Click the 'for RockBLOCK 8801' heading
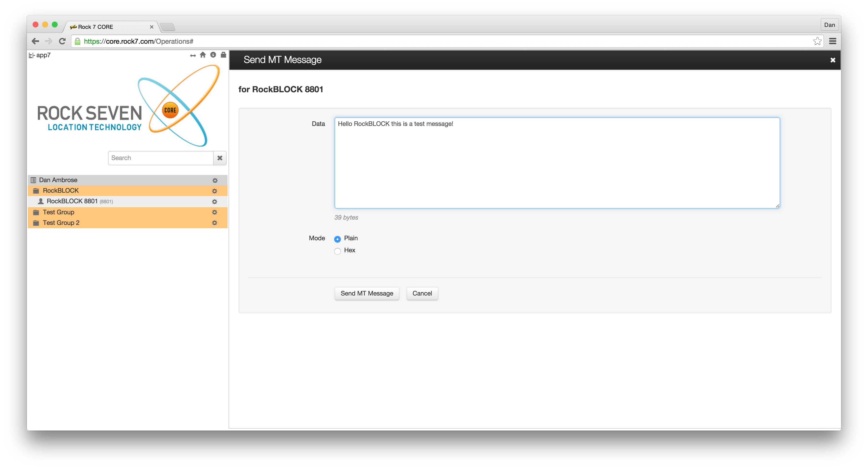Viewport: 868px width, 469px height. (x=281, y=89)
